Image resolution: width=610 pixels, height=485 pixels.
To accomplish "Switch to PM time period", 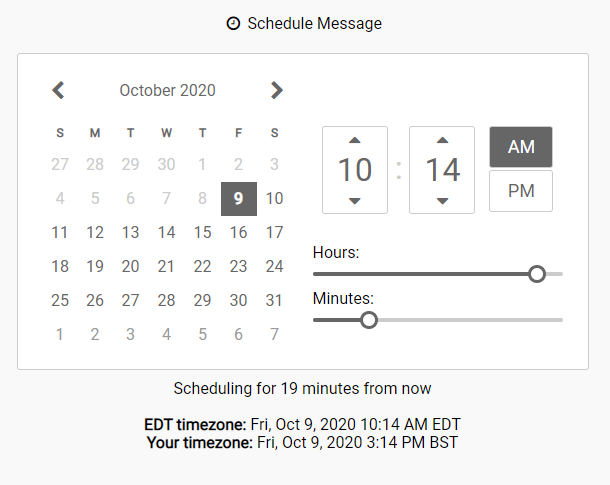I will (521, 191).
